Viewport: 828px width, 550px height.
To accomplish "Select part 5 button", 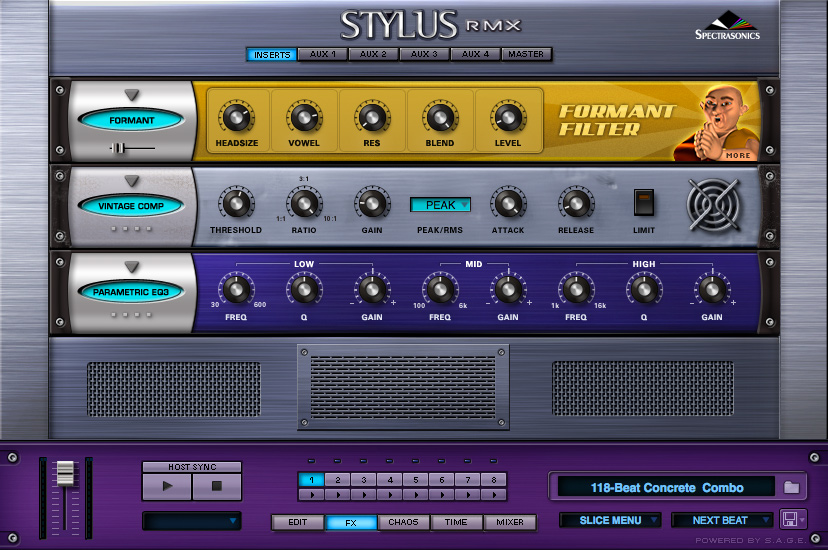I will [416, 480].
